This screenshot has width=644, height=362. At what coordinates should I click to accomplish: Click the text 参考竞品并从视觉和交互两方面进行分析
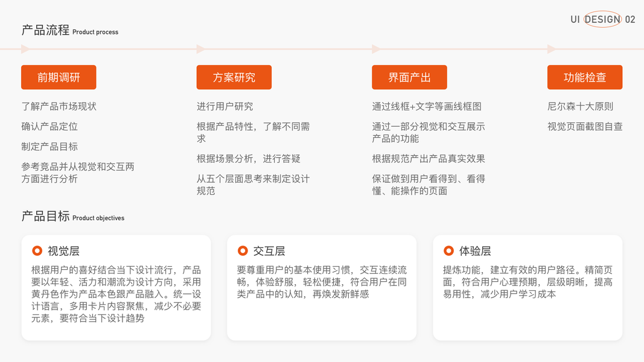(x=78, y=173)
